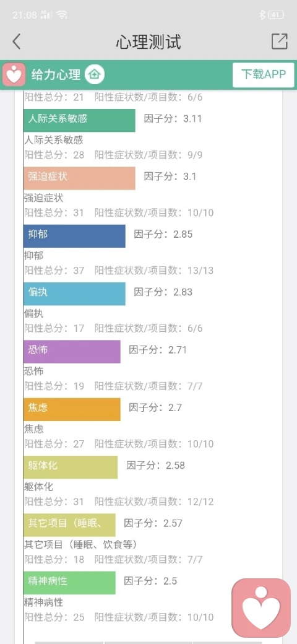
Task: Tap the floating pink heart icon
Action: point(261,608)
